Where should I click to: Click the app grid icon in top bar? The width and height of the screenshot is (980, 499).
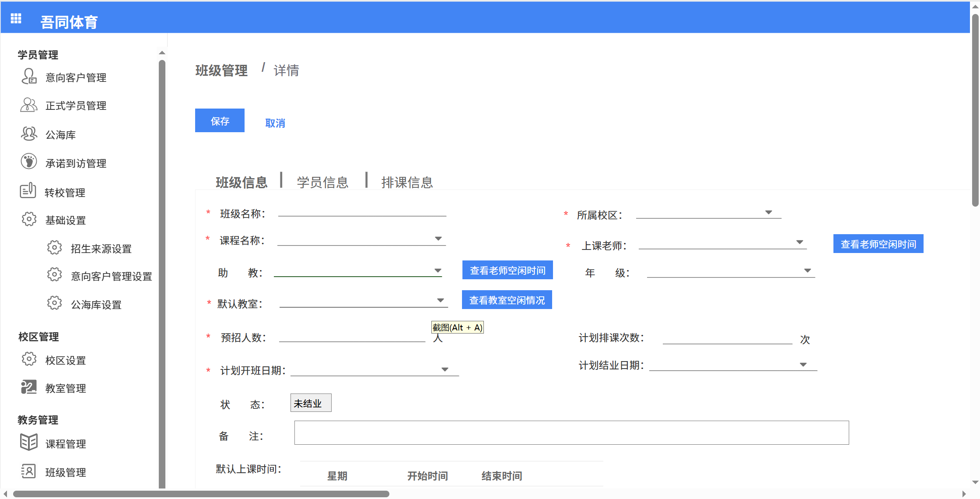[16, 18]
